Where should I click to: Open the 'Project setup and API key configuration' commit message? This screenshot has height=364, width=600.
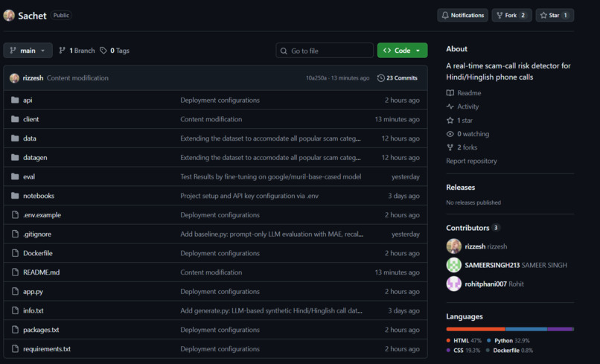[x=249, y=196]
